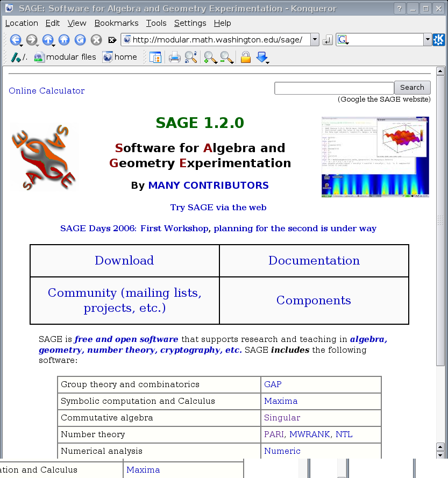448x478 pixels.
Task: Open the Documentation link
Action: [314, 260]
